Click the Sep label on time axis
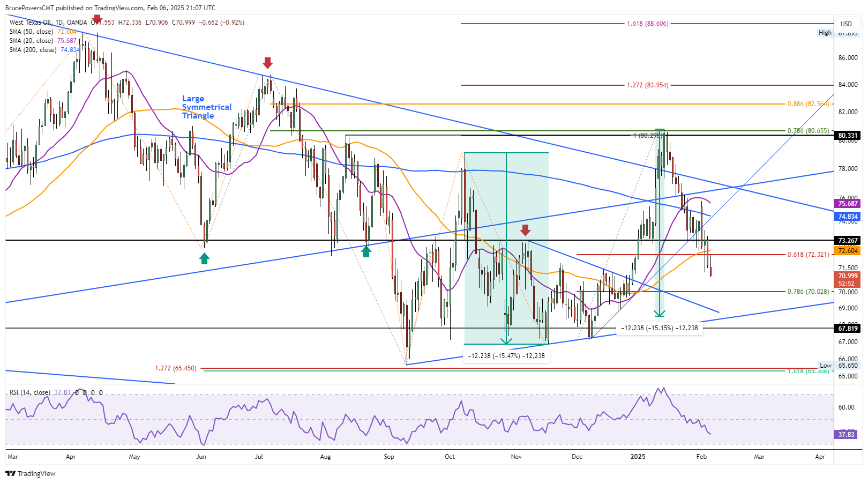 [x=389, y=457]
